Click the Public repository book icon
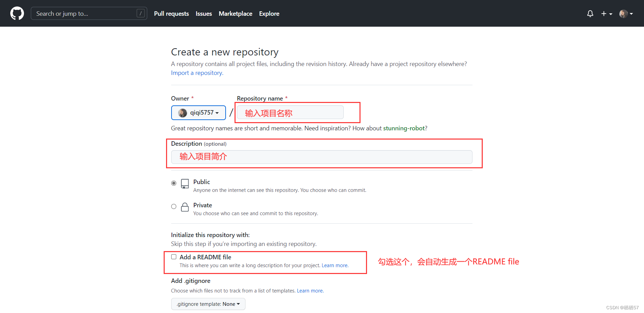This screenshot has width=644, height=313. (x=185, y=184)
